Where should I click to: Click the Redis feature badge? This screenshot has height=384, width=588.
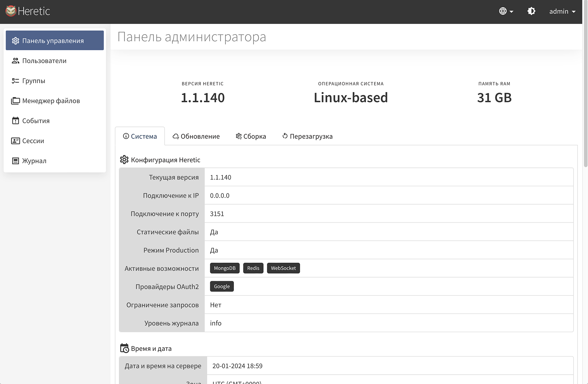tap(253, 268)
